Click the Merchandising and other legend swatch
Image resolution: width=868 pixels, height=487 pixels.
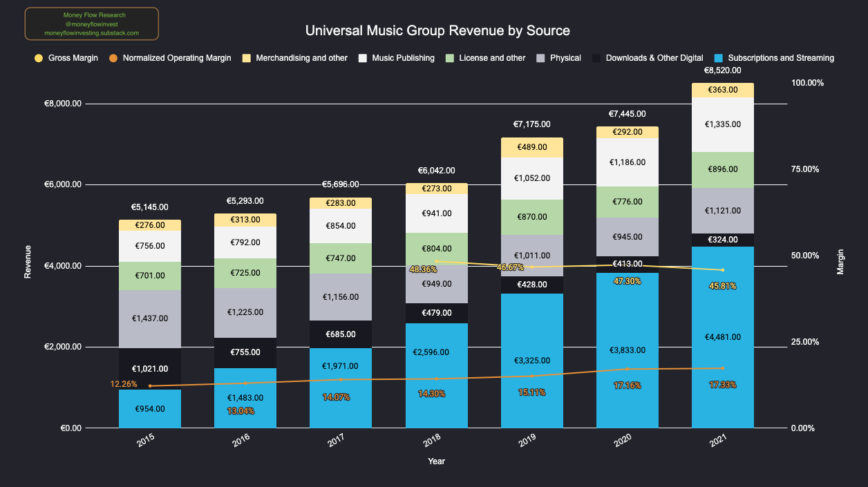[x=247, y=58]
